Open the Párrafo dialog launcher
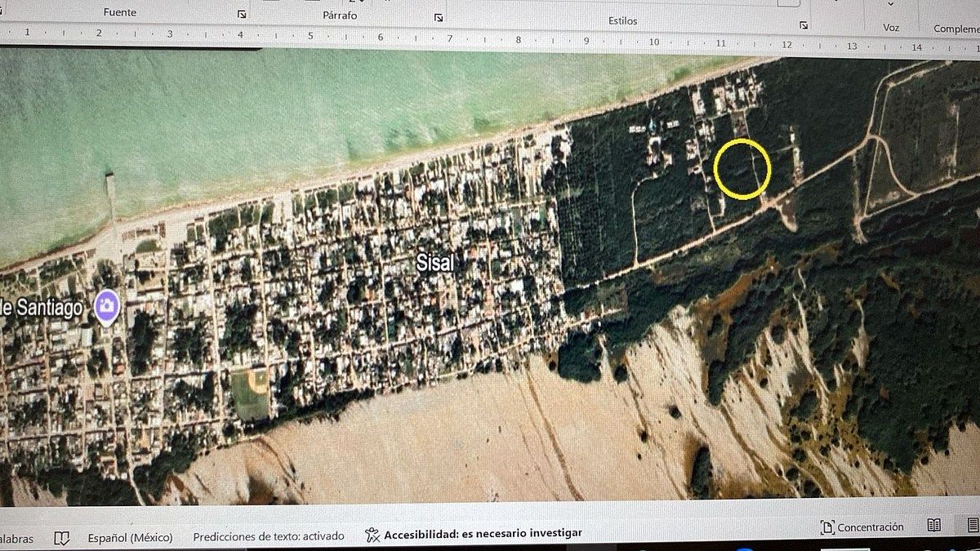 [x=439, y=17]
